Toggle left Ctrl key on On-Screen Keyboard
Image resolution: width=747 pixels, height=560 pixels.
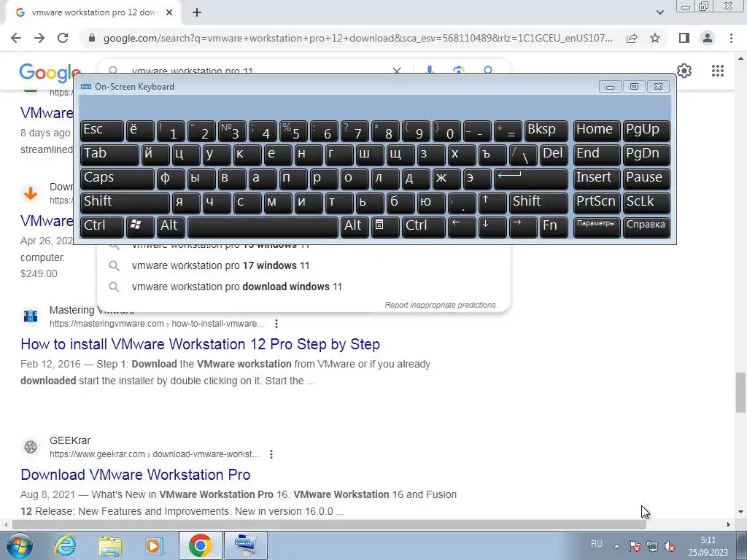coord(102,226)
